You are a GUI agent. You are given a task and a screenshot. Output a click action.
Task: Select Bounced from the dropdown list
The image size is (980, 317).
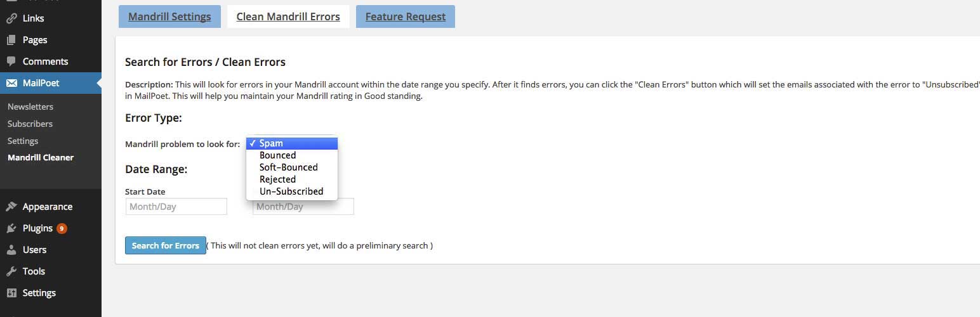(x=277, y=155)
